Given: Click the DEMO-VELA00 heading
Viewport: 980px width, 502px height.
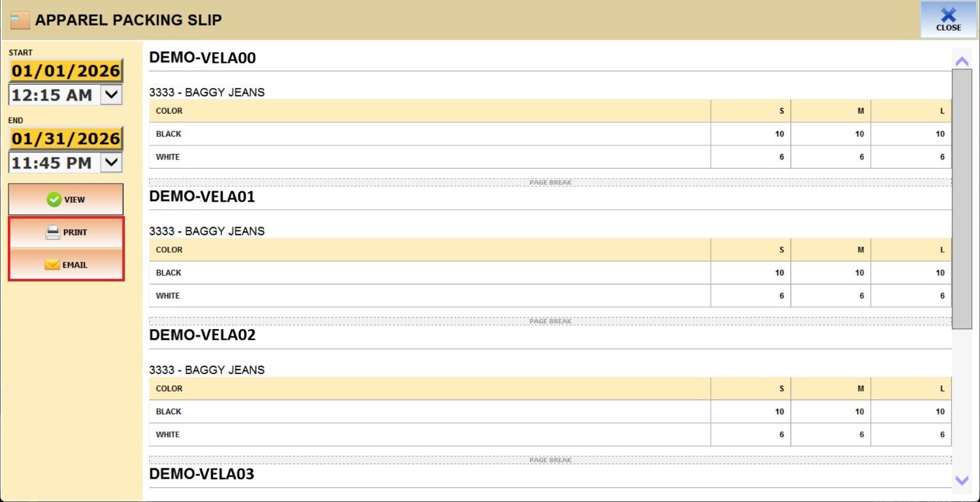Looking at the screenshot, I should [x=203, y=57].
